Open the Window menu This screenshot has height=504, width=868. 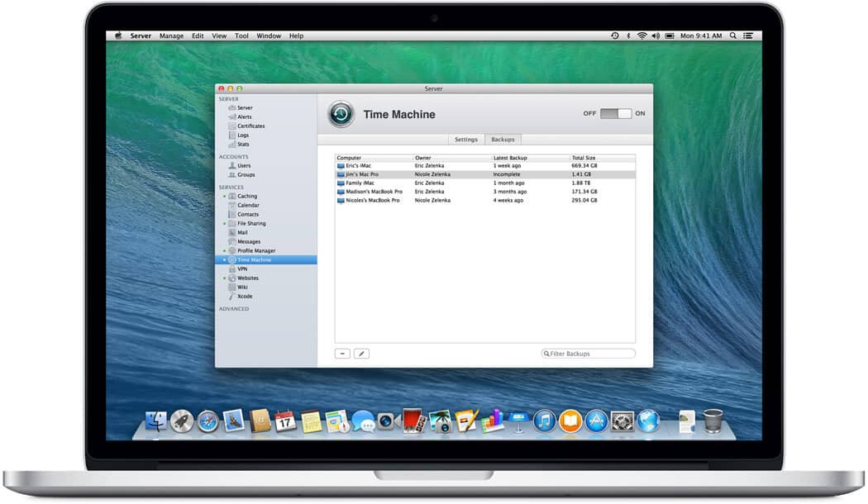click(269, 36)
